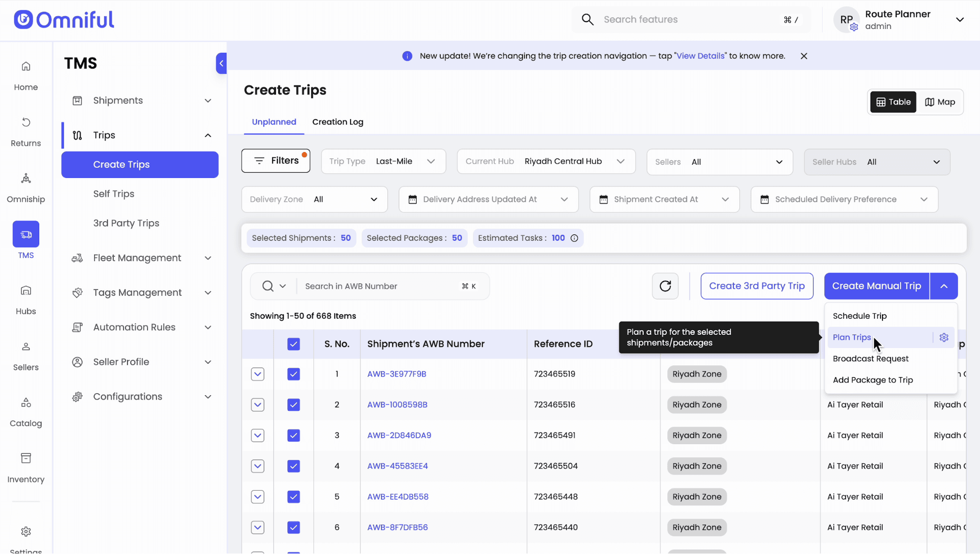This screenshot has width=980, height=554.
Task: Dismiss the update notification banner
Action: pos(804,56)
